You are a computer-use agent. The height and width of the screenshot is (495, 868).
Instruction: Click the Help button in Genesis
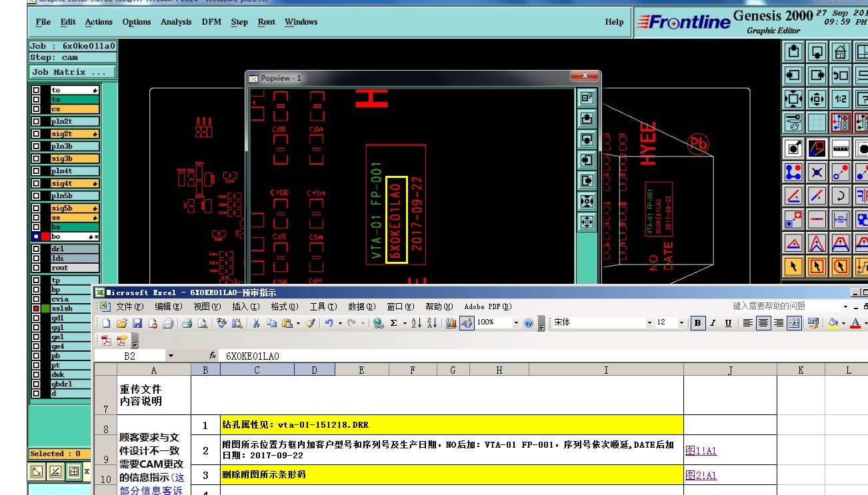[x=614, y=22]
